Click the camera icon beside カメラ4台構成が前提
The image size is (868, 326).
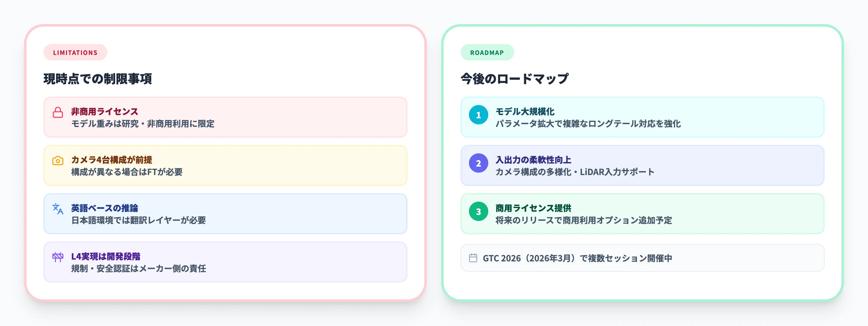[x=58, y=161]
